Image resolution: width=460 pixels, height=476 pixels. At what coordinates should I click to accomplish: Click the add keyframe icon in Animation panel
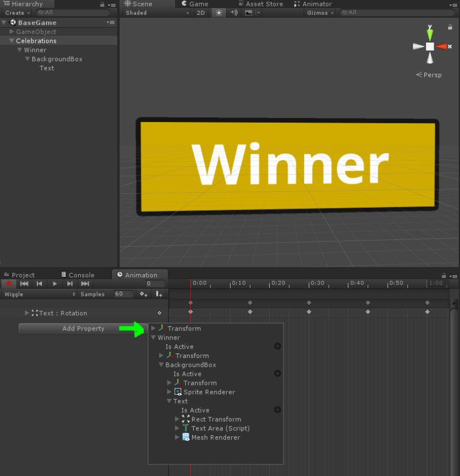143,294
